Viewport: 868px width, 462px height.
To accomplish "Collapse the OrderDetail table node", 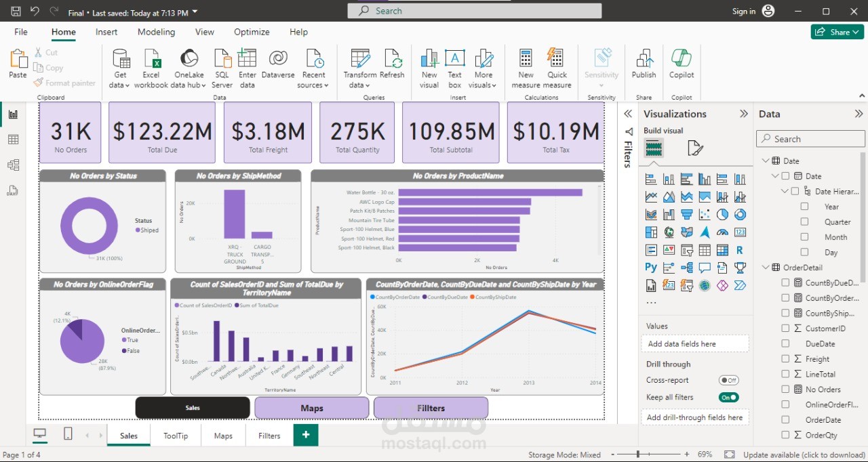I will pyautogui.click(x=766, y=268).
